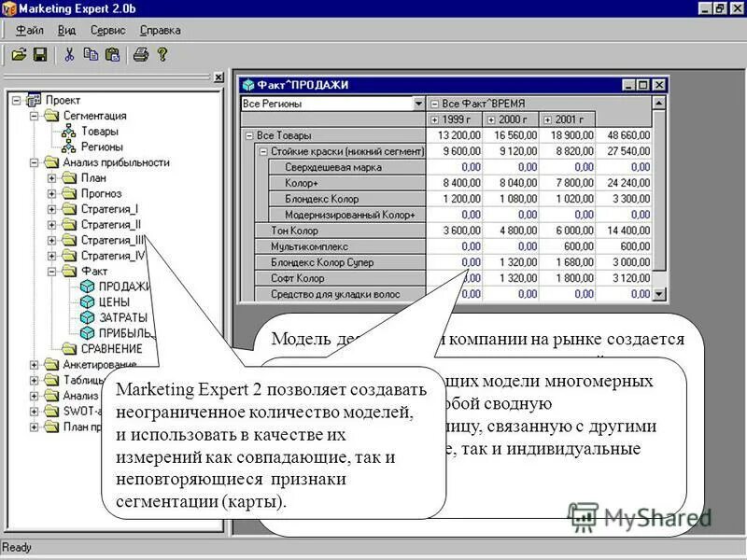This screenshot has height=560, width=747.
Task: Click the Проект root icon
Action: (x=34, y=100)
